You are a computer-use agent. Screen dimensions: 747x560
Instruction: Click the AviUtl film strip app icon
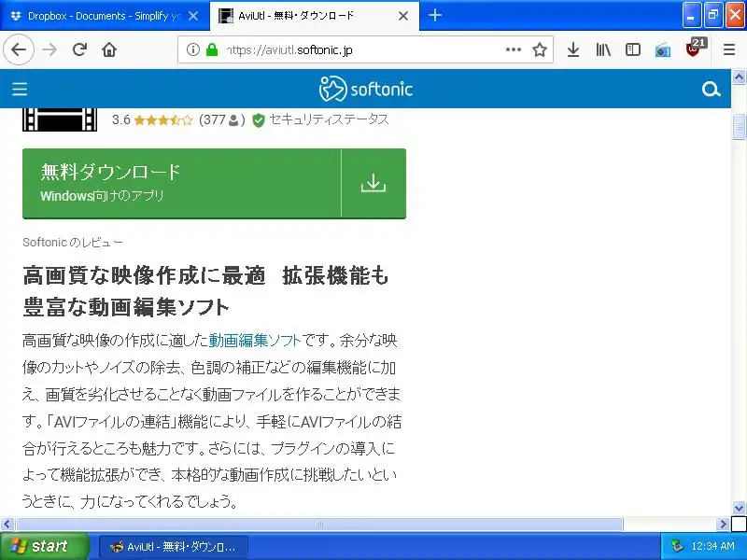point(60,119)
